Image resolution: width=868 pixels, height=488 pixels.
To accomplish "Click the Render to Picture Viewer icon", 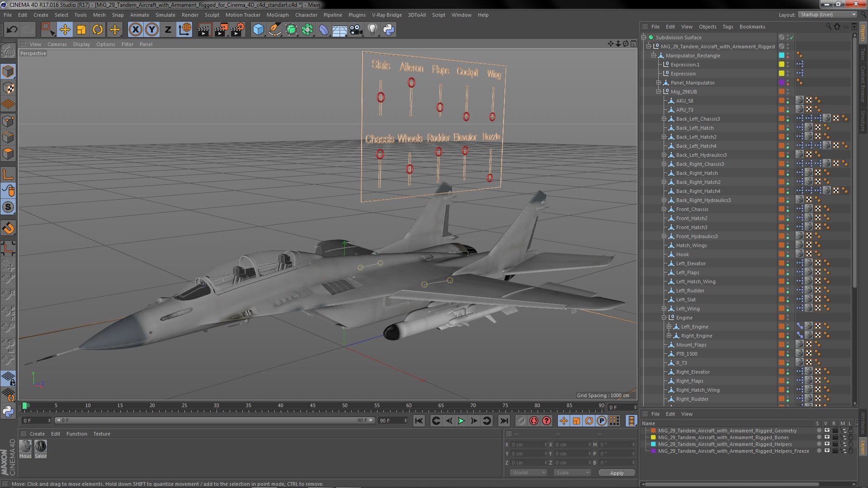I will tap(221, 30).
